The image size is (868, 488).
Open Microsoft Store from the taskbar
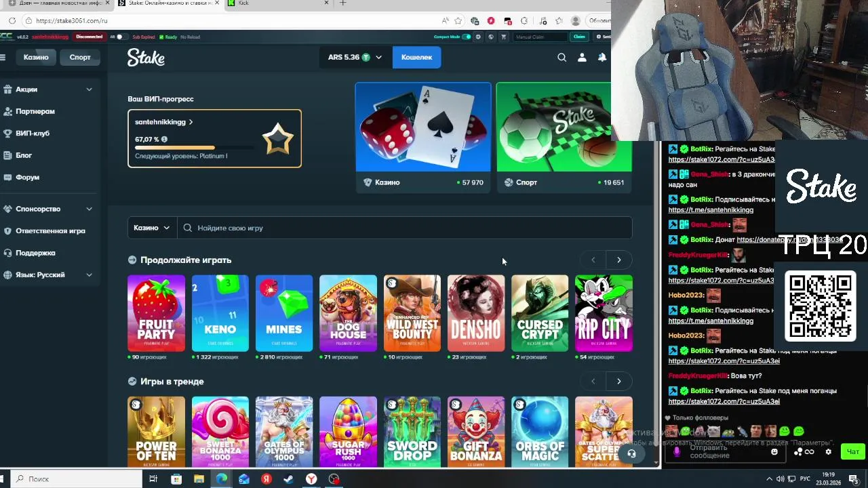click(x=176, y=479)
